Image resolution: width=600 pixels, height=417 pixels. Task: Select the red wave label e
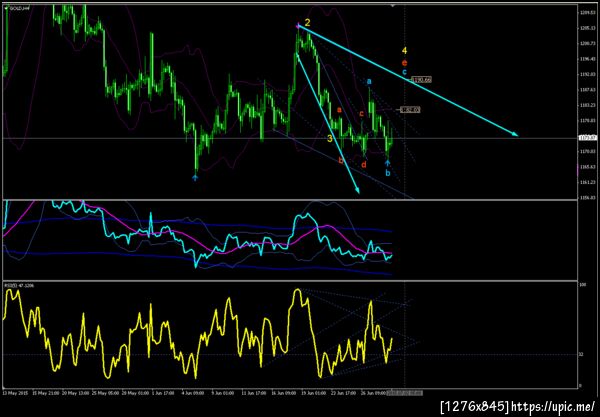pos(404,63)
